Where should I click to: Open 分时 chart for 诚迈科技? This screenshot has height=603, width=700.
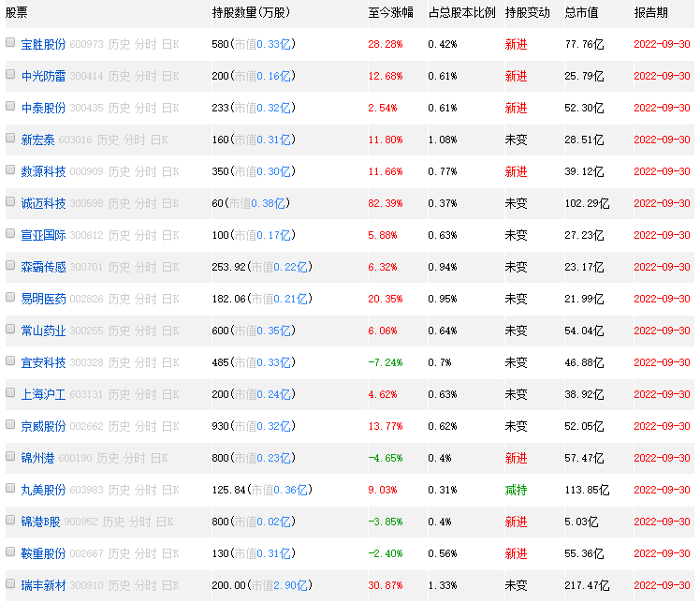[146, 203]
